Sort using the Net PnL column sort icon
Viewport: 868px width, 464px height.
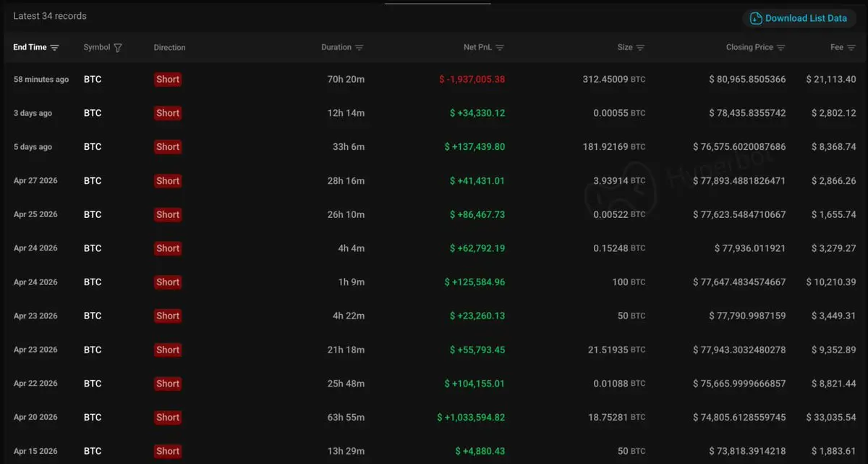[500, 48]
